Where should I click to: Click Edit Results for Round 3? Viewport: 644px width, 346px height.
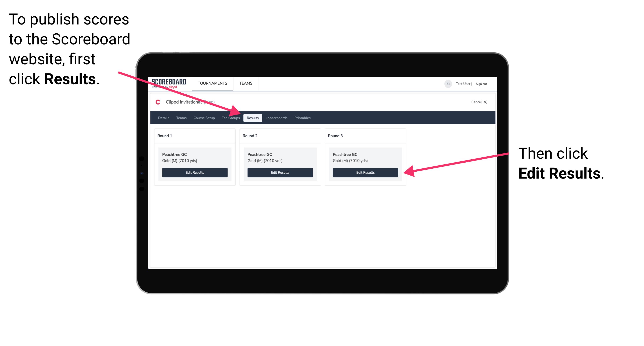pyautogui.click(x=365, y=173)
